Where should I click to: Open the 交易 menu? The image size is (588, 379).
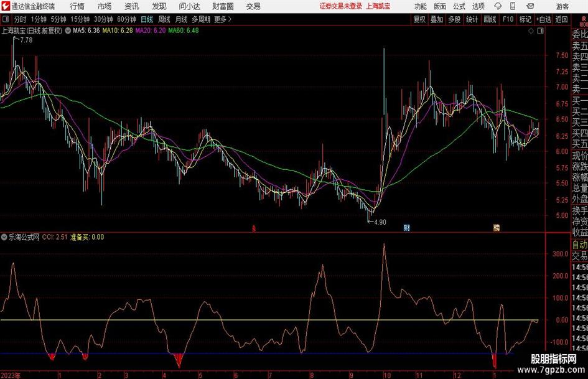click(x=253, y=6)
